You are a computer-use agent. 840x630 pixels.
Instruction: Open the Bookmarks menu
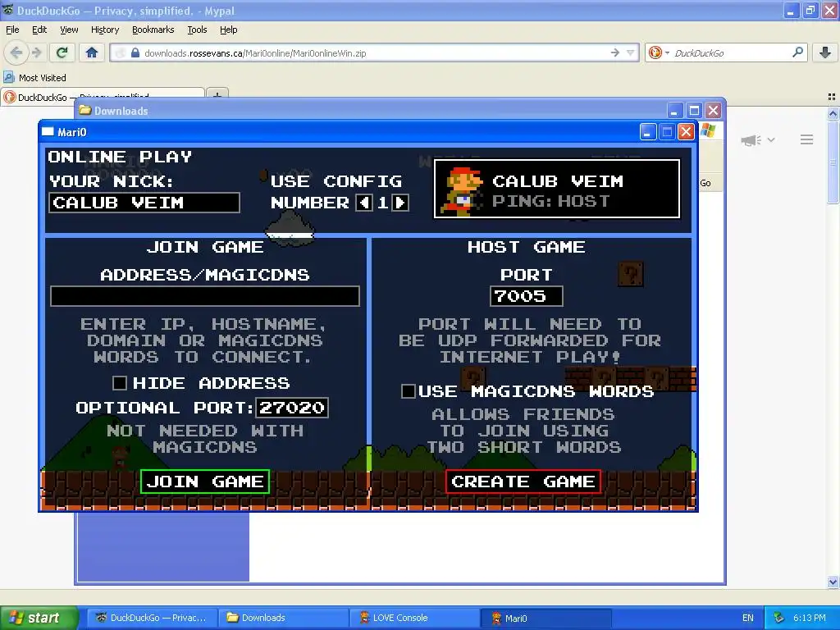click(x=153, y=30)
